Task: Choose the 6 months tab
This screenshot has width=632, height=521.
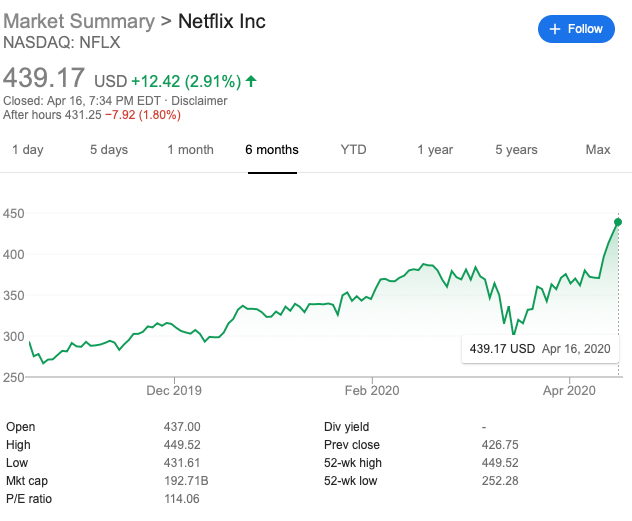Action: click(272, 150)
